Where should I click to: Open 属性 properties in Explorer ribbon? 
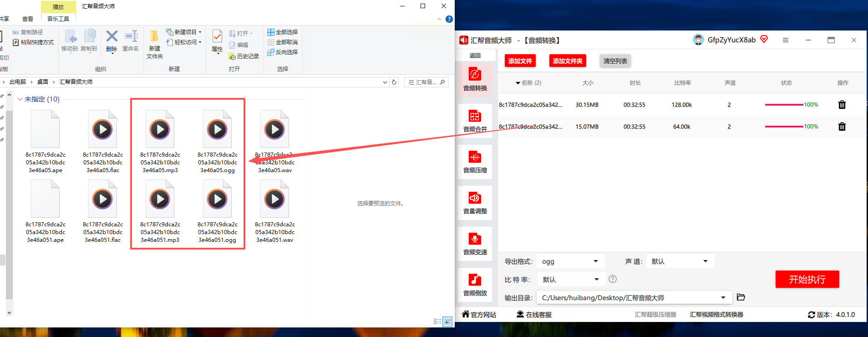click(217, 41)
